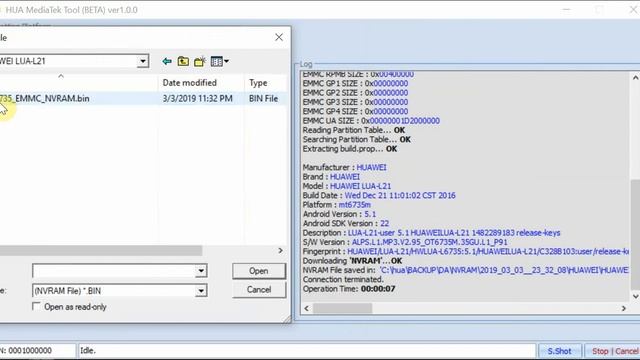The image size is (640, 360).
Task: Select Android SDK Version 22 line
Action: 346,224
